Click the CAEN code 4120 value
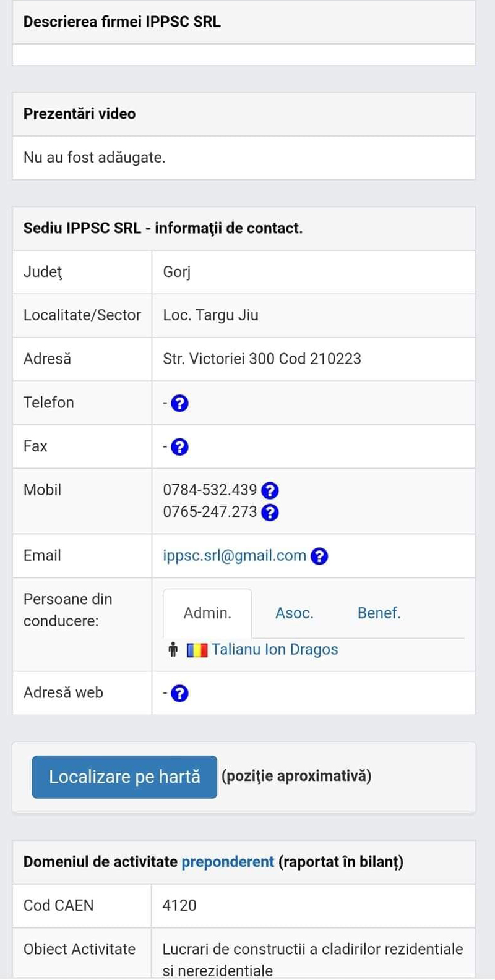Image resolution: width=495 pixels, height=980 pixels. pos(179,906)
